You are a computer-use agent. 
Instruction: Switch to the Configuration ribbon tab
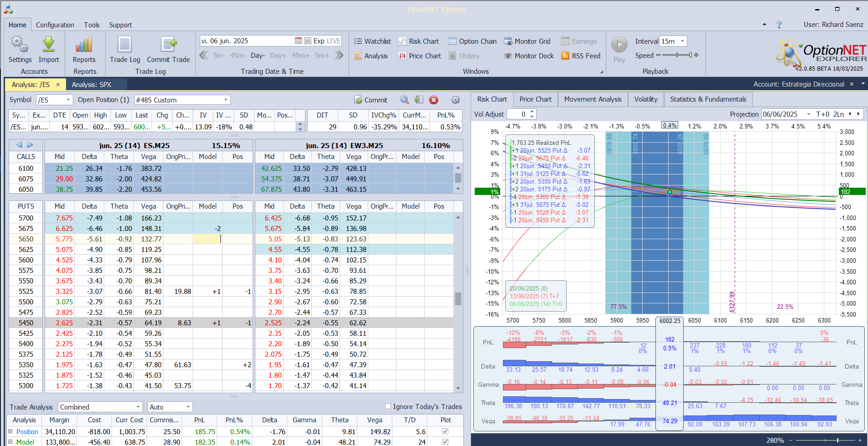point(55,25)
